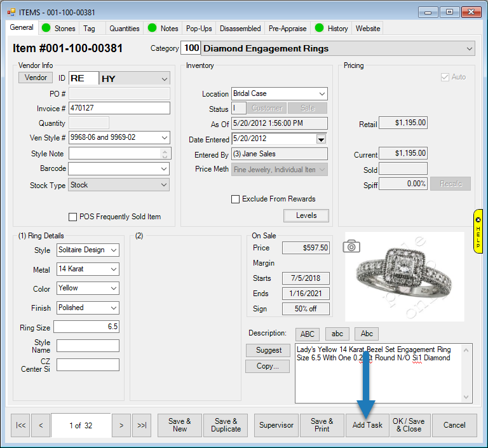
Task: Click the Ring Size input field
Action: pos(86,327)
